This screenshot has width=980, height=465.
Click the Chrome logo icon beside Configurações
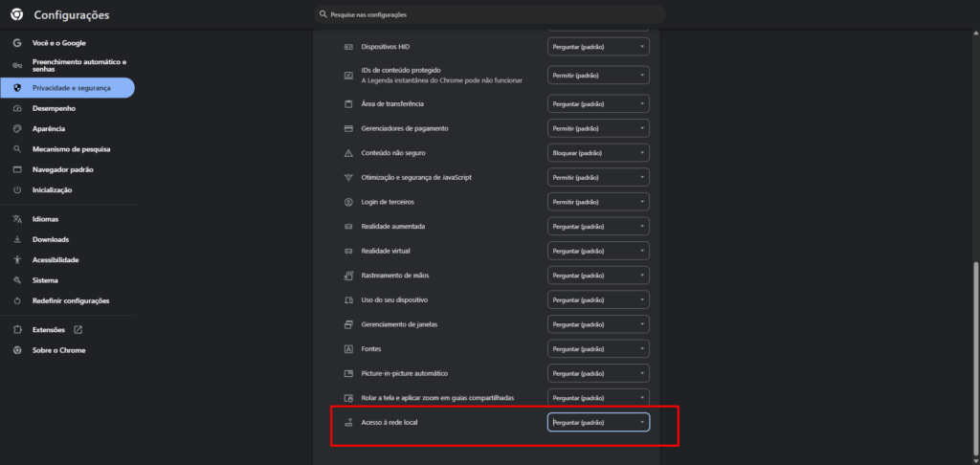tap(16, 14)
